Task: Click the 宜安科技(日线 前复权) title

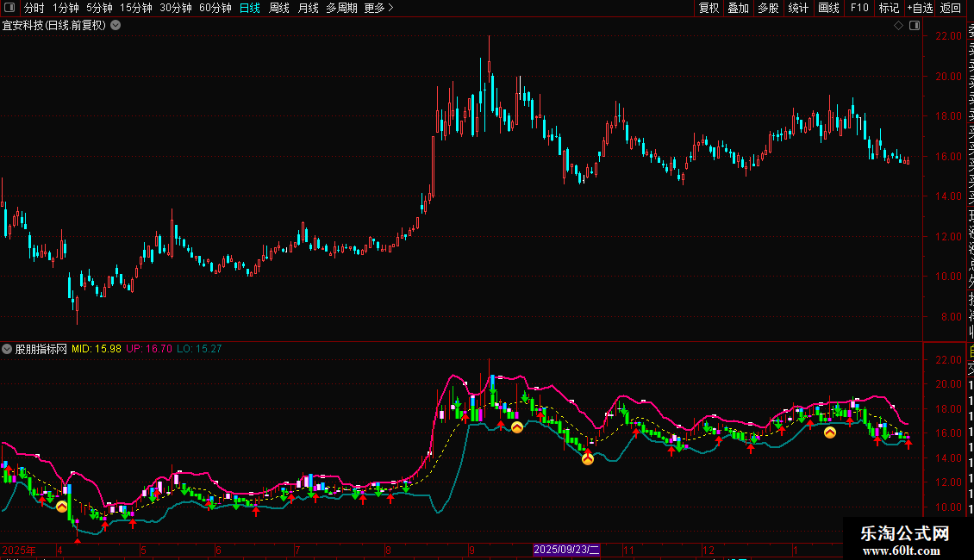Action: (54, 26)
